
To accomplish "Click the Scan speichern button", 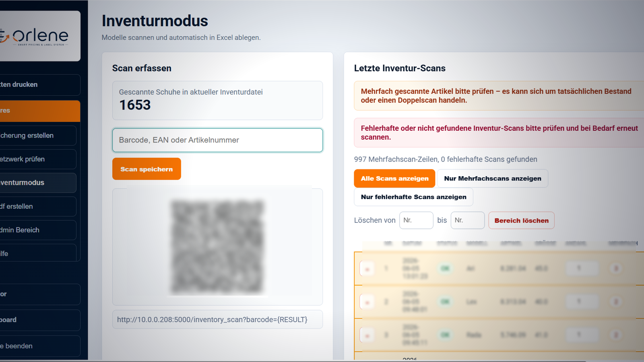I will coord(147,169).
